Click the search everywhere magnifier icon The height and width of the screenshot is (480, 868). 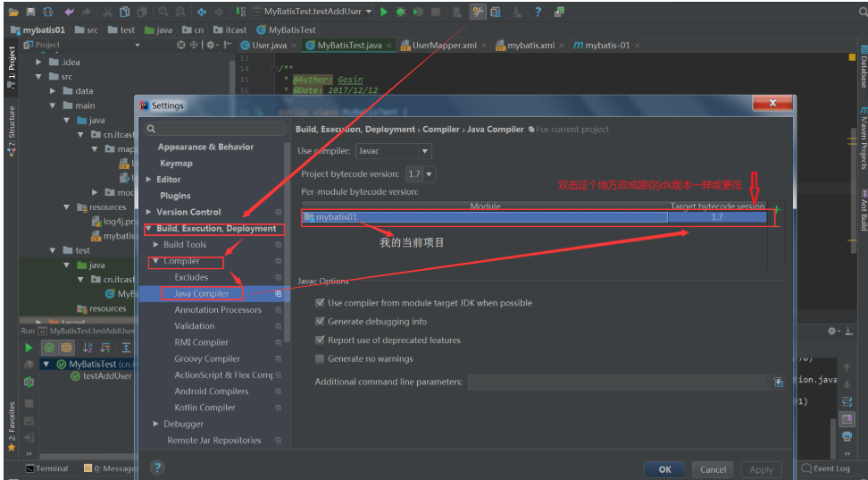(863, 12)
